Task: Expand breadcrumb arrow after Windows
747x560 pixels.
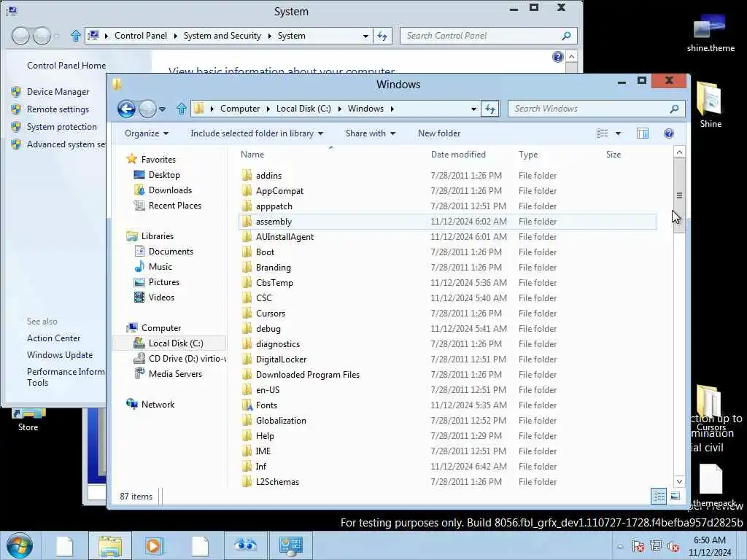Action: (x=392, y=109)
